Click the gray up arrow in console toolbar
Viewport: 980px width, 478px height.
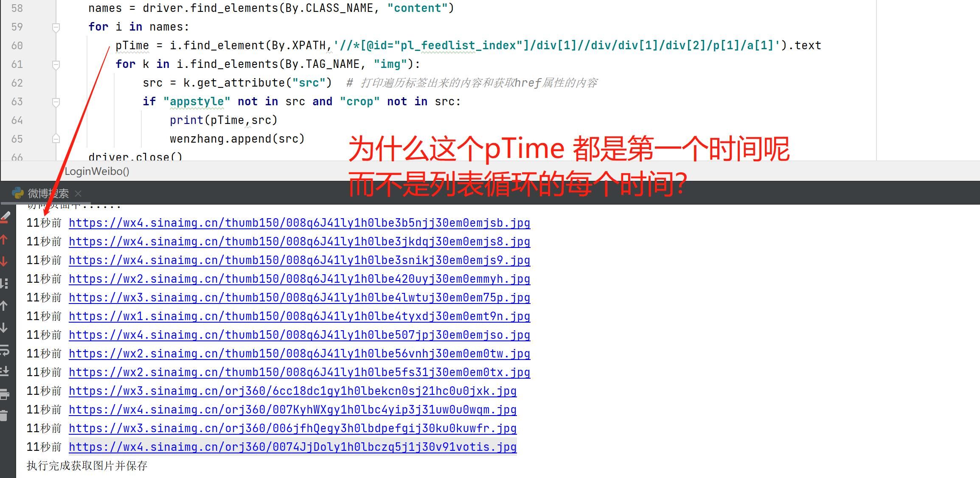[x=4, y=306]
